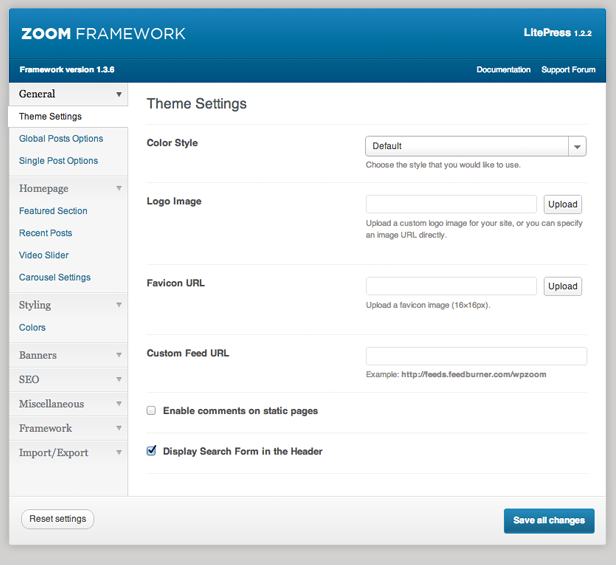Click the Banners section heading
The width and height of the screenshot is (616, 565).
38,355
